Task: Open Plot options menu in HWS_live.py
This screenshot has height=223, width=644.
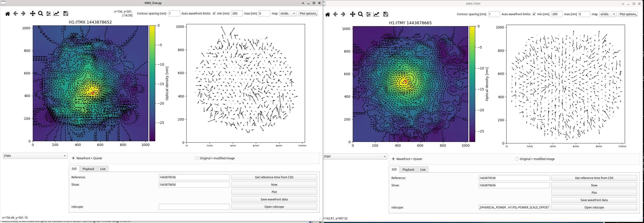Action: click(308, 14)
